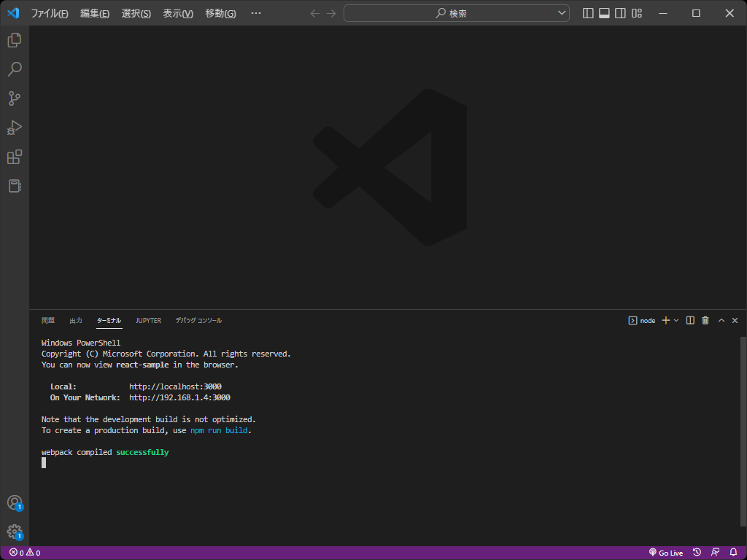Open the 移動 menu

pos(220,13)
